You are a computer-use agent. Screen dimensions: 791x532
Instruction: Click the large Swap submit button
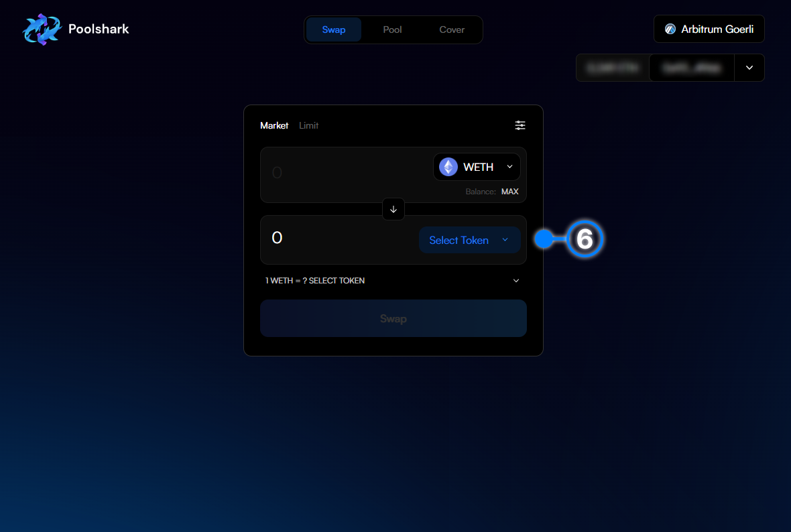point(393,318)
